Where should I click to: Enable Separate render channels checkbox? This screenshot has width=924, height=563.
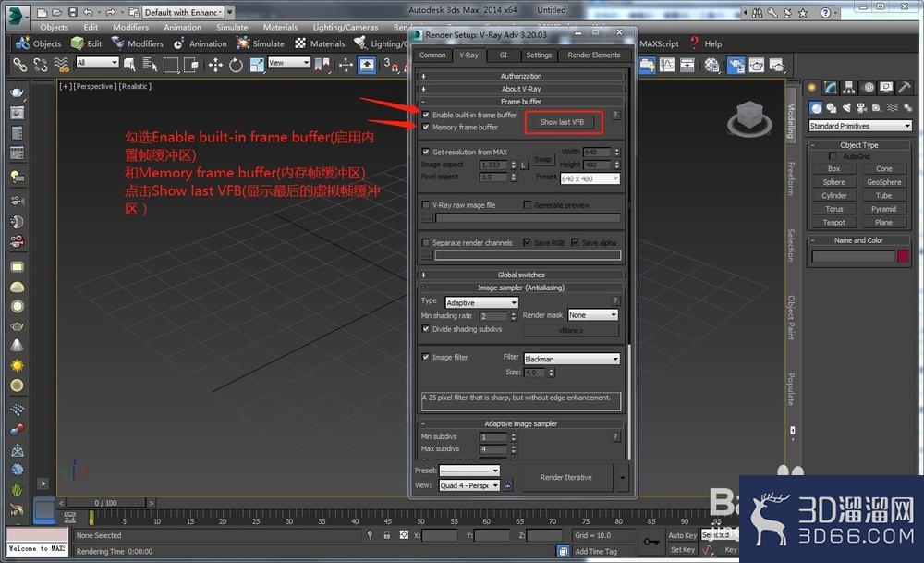(426, 243)
